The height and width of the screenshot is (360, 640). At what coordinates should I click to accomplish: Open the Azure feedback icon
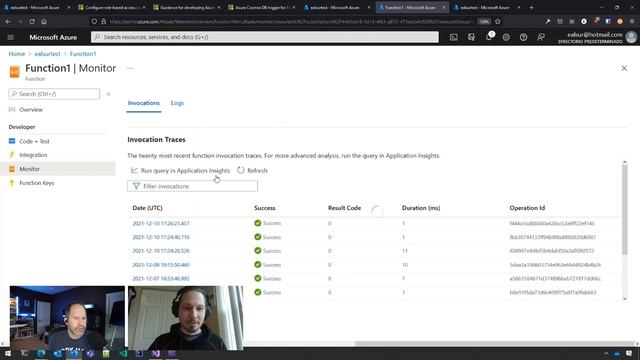541,37
